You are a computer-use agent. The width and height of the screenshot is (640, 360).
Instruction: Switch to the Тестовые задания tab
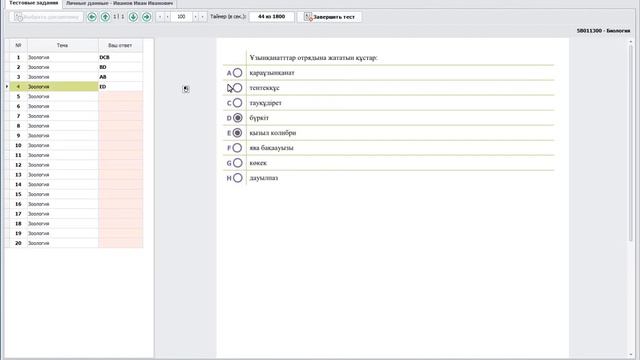(33, 3)
